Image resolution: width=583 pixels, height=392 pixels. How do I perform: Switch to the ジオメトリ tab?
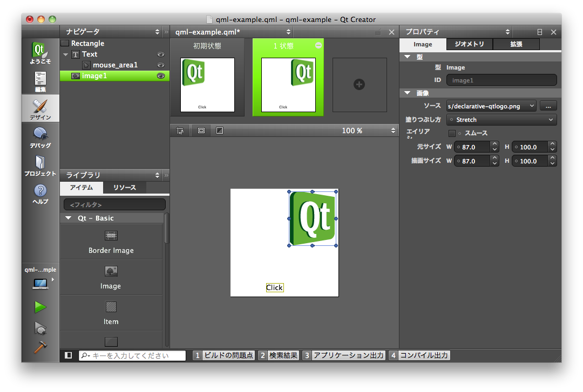tap(469, 44)
